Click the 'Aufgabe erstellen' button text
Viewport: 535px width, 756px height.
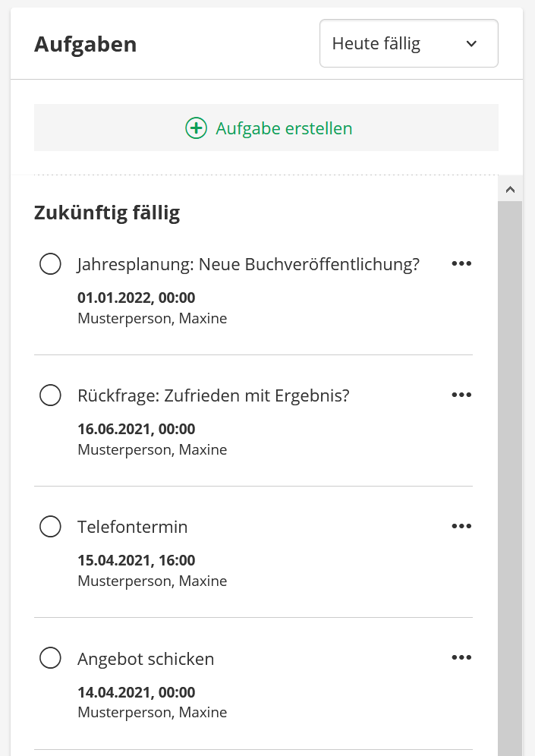(284, 128)
